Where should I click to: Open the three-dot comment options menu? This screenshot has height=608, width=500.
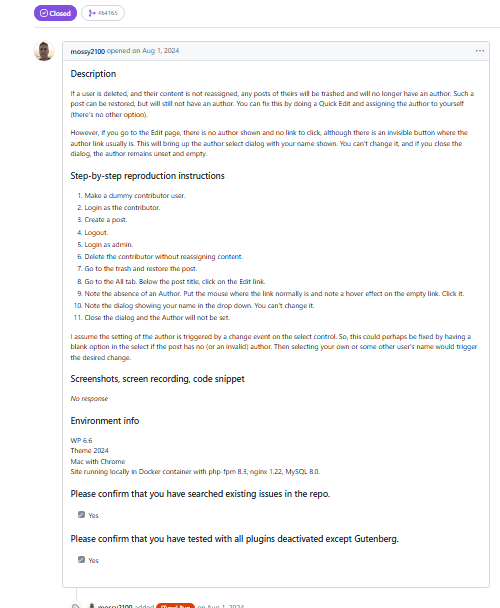(480, 51)
